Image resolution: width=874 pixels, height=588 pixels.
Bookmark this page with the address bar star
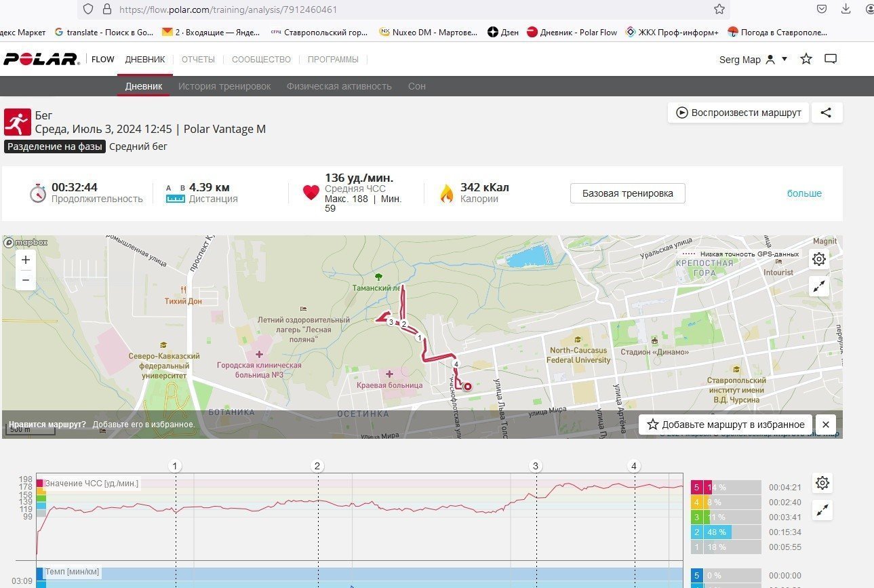coord(719,9)
